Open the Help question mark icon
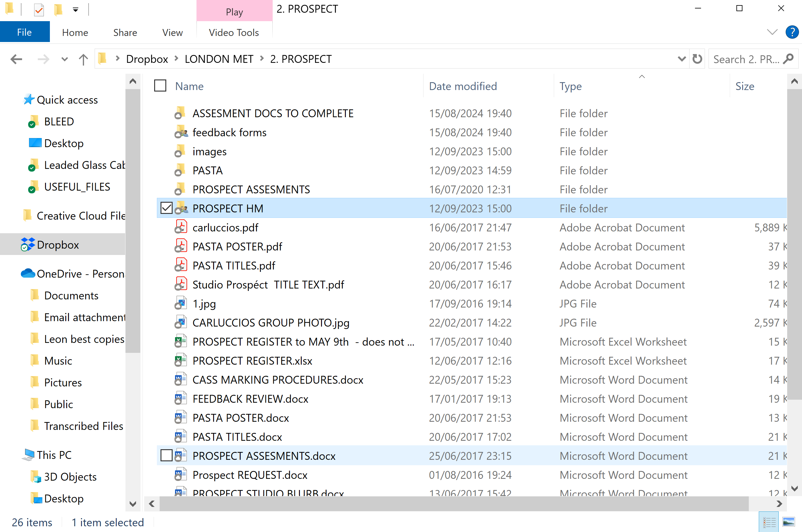802x532 pixels. (x=792, y=32)
